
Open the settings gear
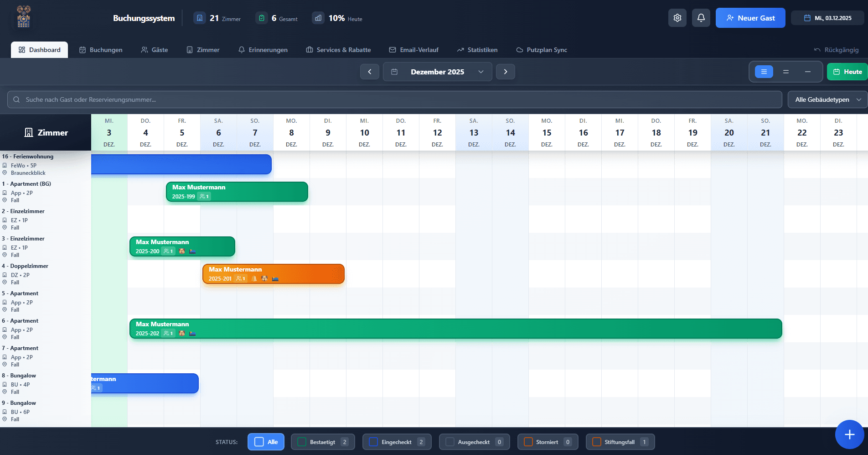(x=677, y=17)
